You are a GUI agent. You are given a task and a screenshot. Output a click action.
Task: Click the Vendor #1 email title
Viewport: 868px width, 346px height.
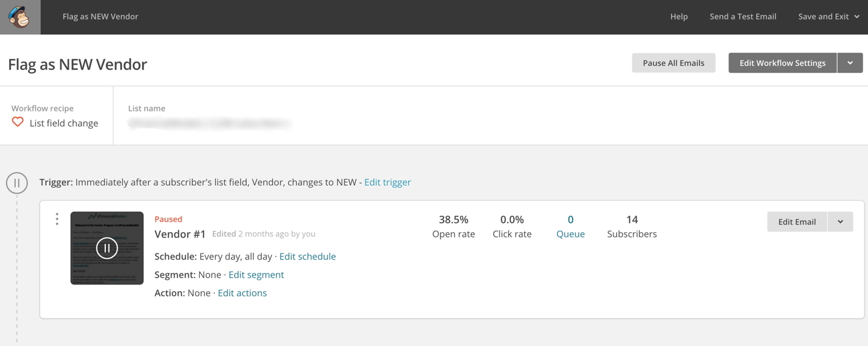[180, 234]
